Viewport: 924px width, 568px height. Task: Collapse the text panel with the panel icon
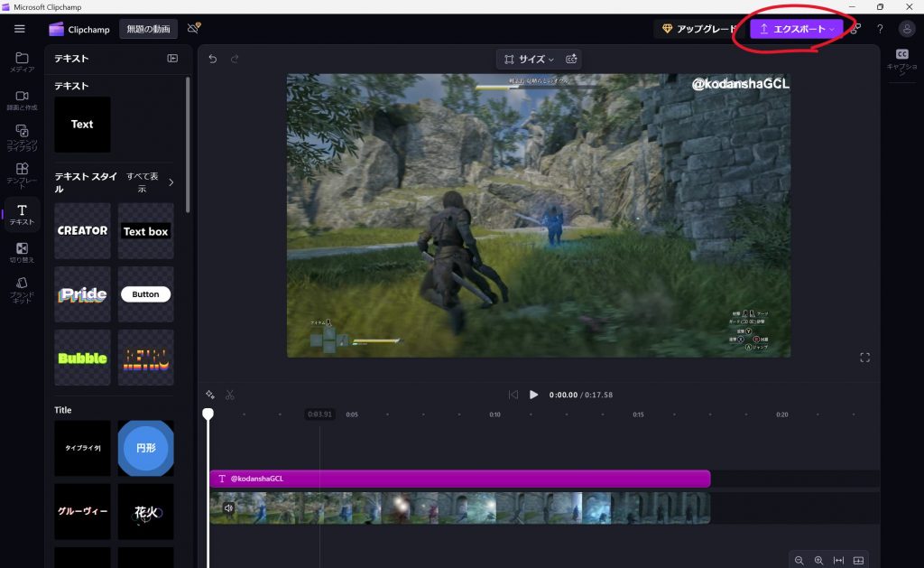click(172, 59)
